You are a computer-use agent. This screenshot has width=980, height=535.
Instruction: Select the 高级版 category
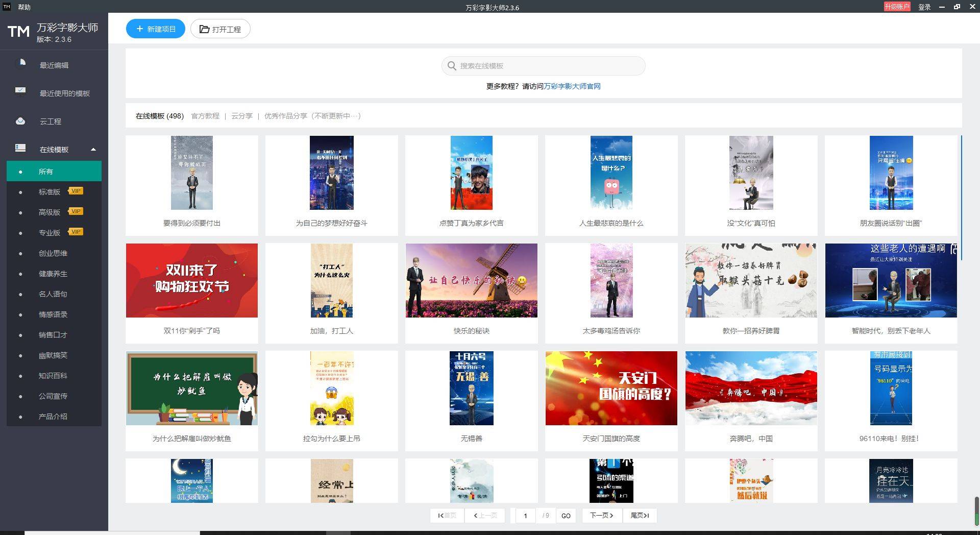pyautogui.click(x=50, y=212)
